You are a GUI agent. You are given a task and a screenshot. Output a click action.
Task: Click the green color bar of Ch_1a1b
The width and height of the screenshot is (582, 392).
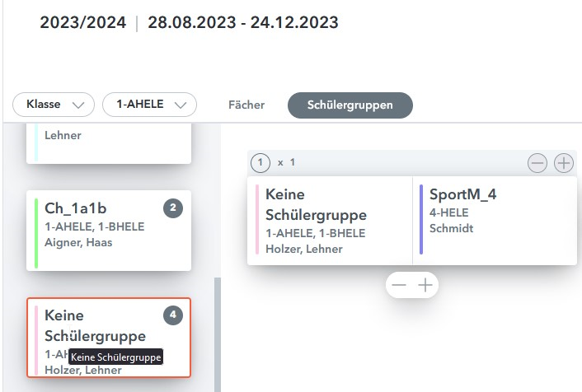36,233
